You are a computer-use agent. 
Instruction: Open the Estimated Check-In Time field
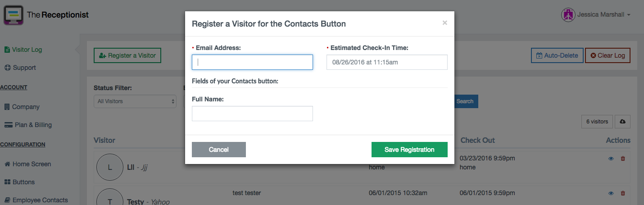(x=387, y=62)
